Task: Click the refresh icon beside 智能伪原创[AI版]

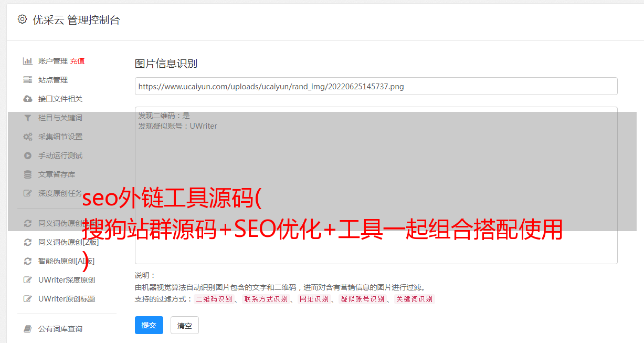Action: [28, 261]
